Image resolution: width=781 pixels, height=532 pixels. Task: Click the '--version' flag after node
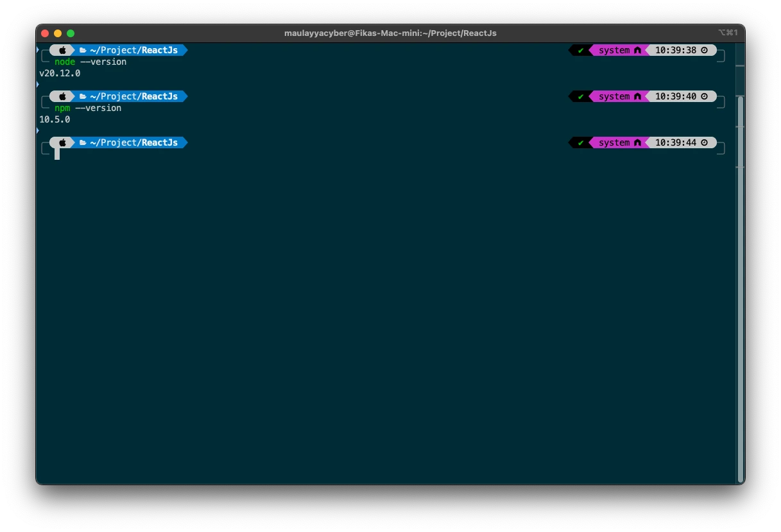[103, 62]
